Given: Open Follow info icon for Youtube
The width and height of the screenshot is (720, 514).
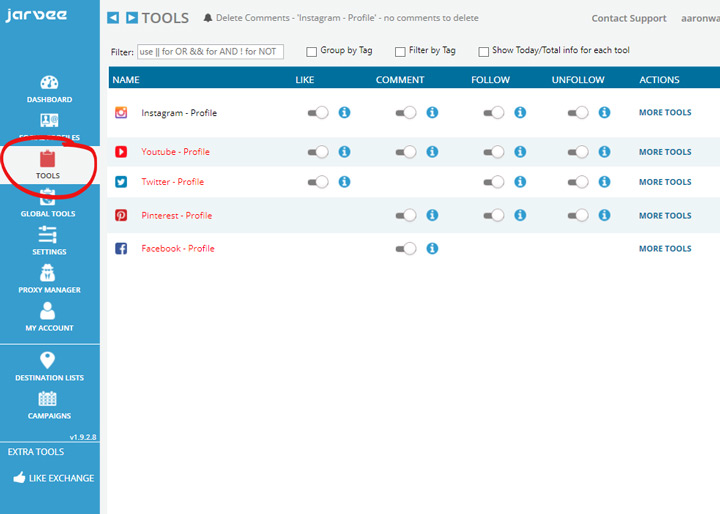Looking at the screenshot, I should coord(520,152).
